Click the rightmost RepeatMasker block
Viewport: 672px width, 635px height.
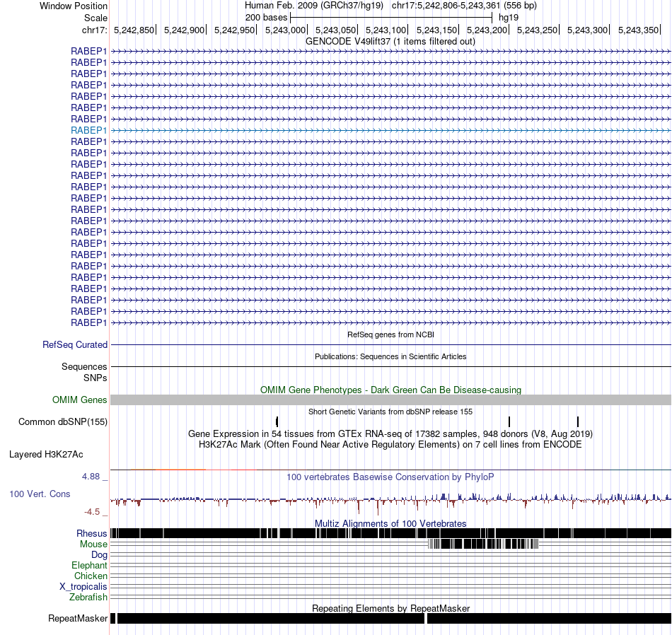pos(549,618)
